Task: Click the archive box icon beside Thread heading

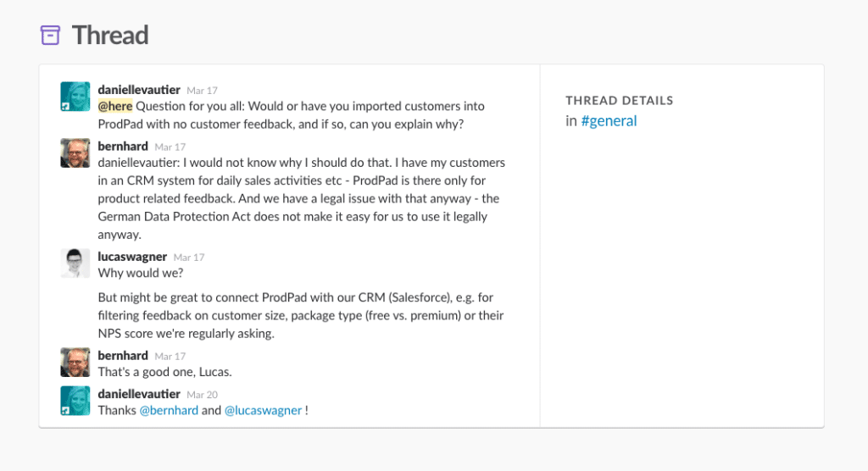Action: (51, 35)
